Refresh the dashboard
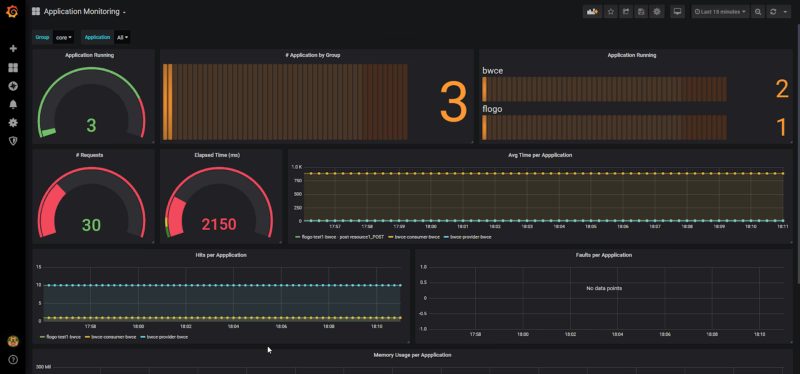The height and width of the screenshot is (374, 800). 773,12
